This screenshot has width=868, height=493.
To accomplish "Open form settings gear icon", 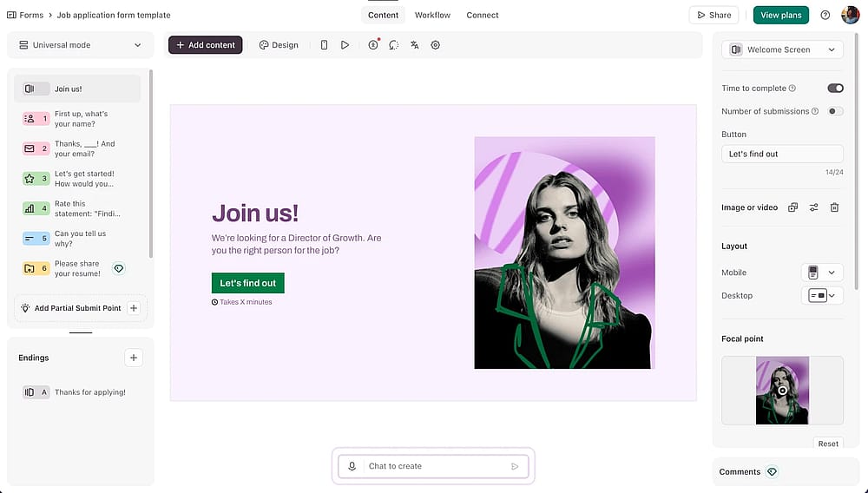I will 436,45.
